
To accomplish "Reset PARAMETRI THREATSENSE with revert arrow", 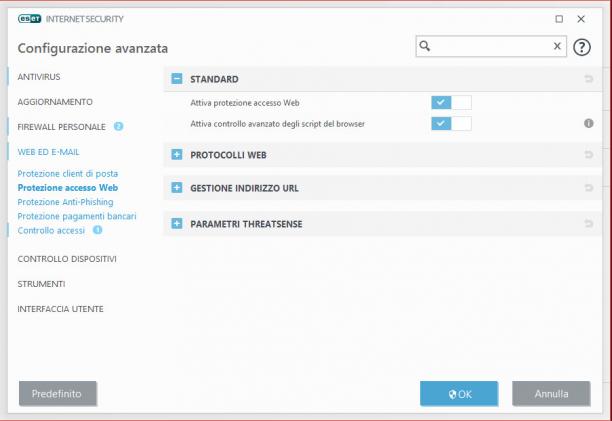I will pos(589,224).
